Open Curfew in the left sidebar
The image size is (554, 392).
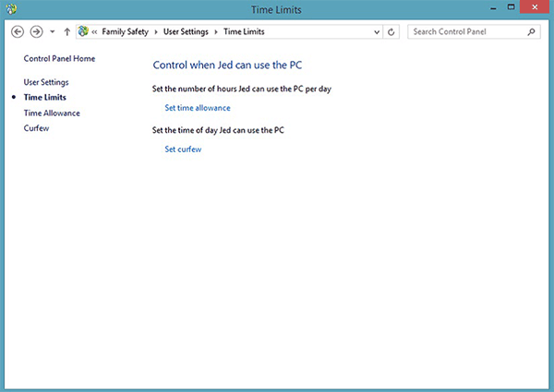coord(36,128)
